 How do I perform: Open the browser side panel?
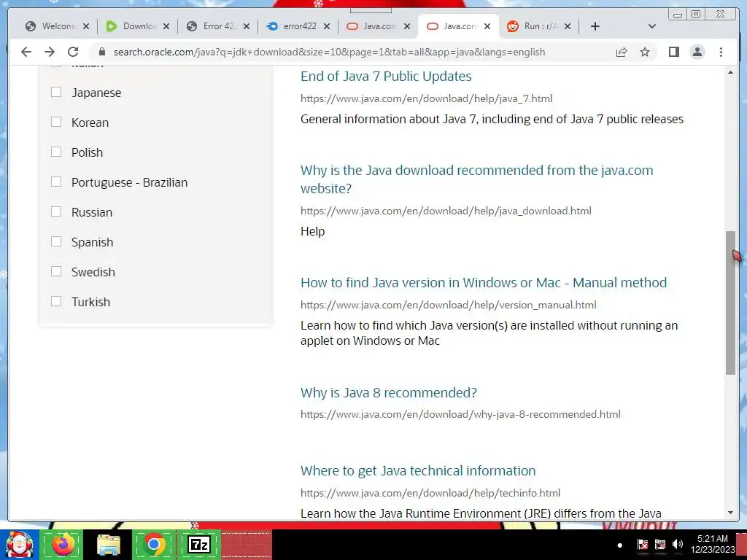tap(673, 52)
